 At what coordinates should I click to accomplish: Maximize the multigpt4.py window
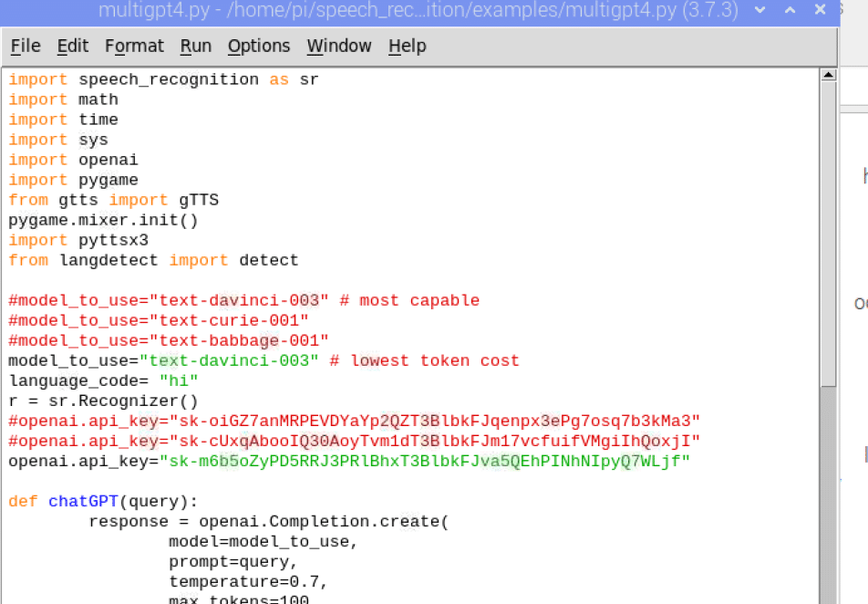pos(790,10)
